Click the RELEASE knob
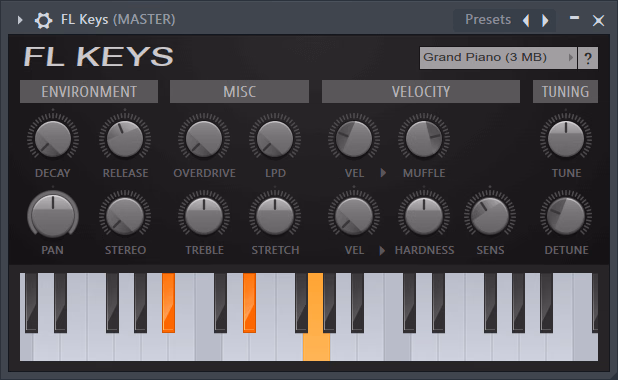 (x=125, y=139)
